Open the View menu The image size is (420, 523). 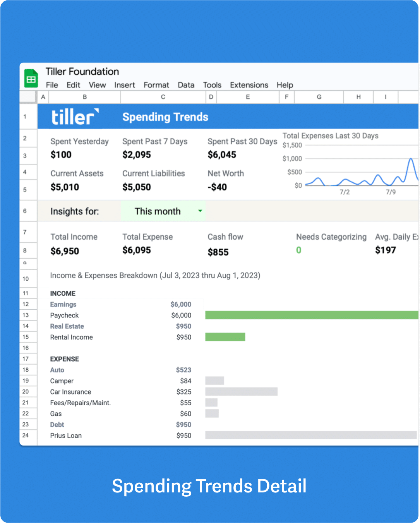click(x=97, y=85)
